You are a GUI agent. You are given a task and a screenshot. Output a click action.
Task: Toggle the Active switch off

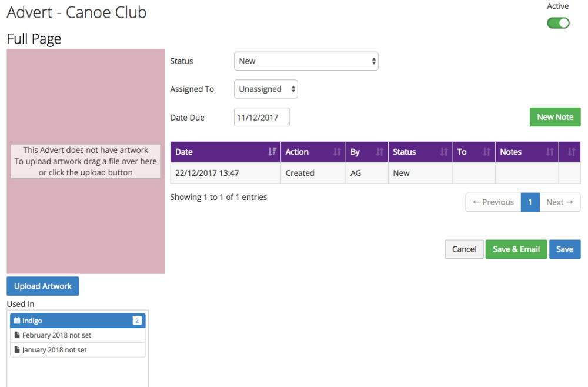click(558, 23)
